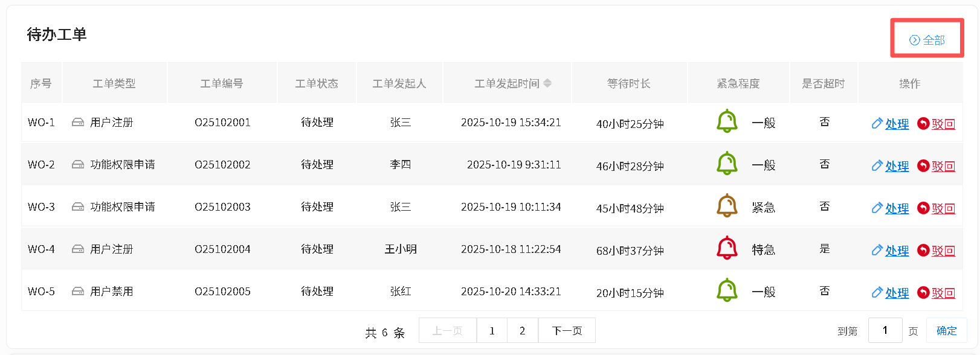Click the 是否超时 column header
980x355 pixels.
(x=824, y=83)
